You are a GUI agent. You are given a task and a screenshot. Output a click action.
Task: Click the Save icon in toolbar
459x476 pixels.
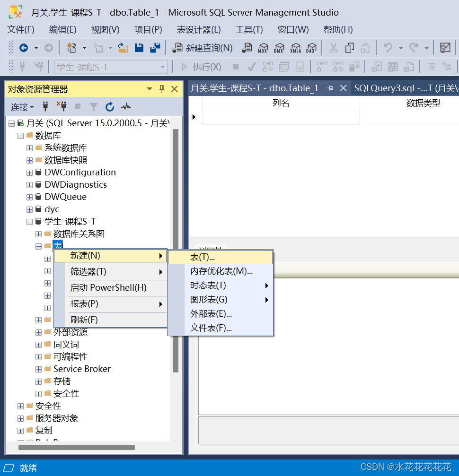coord(139,48)
